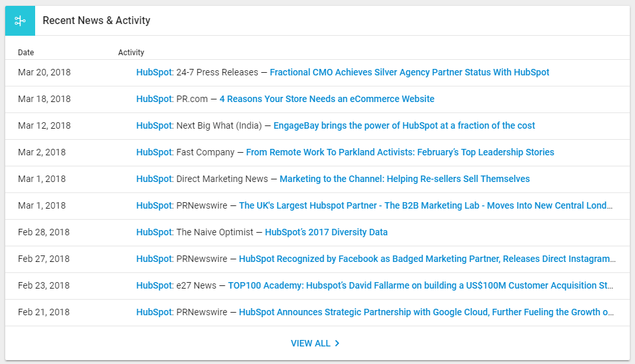Open VIEW ALL news link
Image resolution: width=635 pixels, height=364 pixels.
point(315,343)
